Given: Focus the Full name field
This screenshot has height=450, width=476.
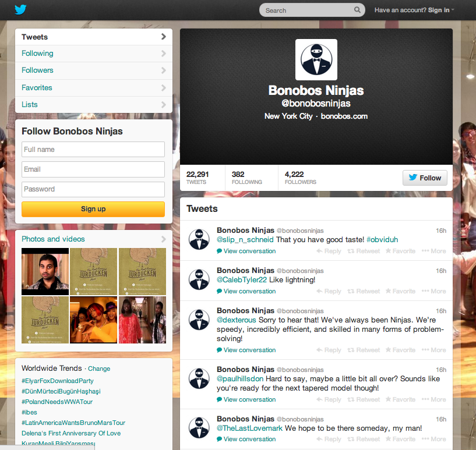Looking at the screenshot, I should click(93, 149).
